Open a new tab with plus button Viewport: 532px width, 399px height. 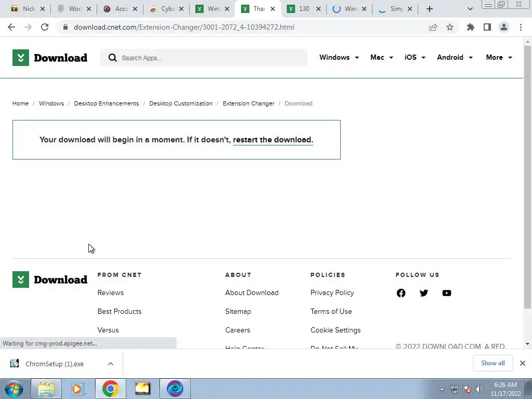(430, 9)
